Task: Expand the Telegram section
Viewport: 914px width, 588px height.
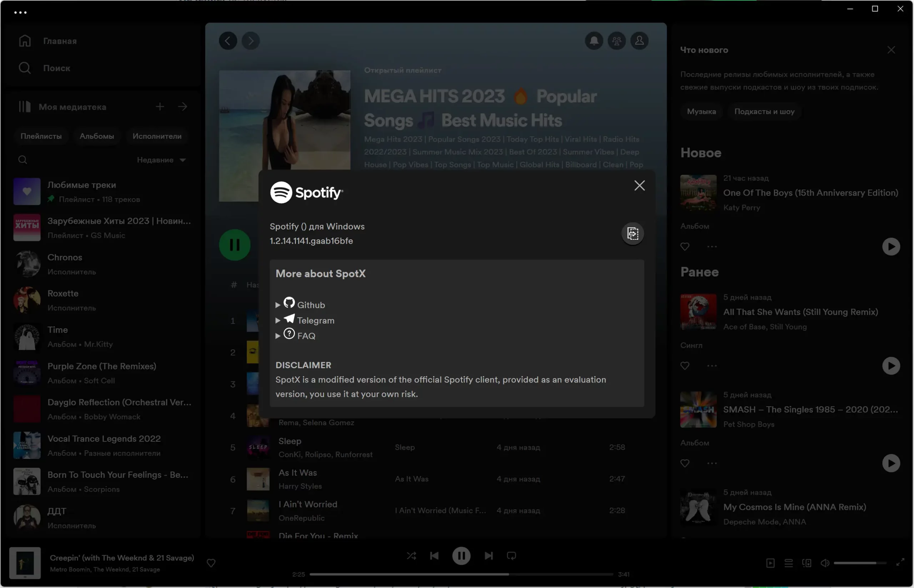Action: (x=278, y=320)
